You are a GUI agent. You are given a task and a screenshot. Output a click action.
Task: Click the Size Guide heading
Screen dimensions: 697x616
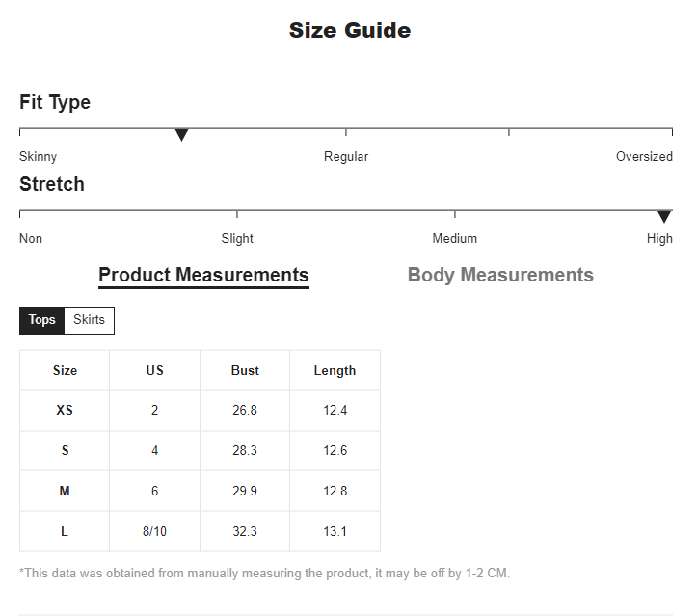[x=350, y=30]
